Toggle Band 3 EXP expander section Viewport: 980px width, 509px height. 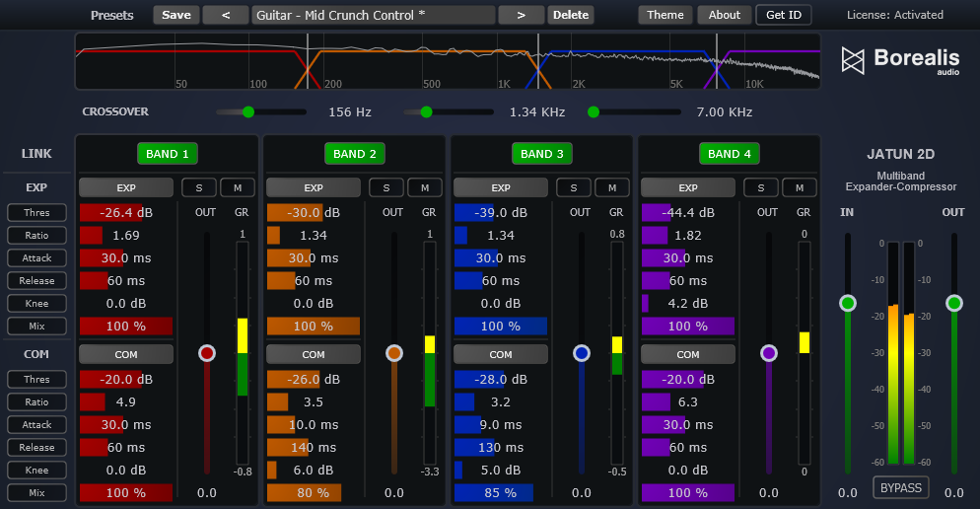point(501,187)
